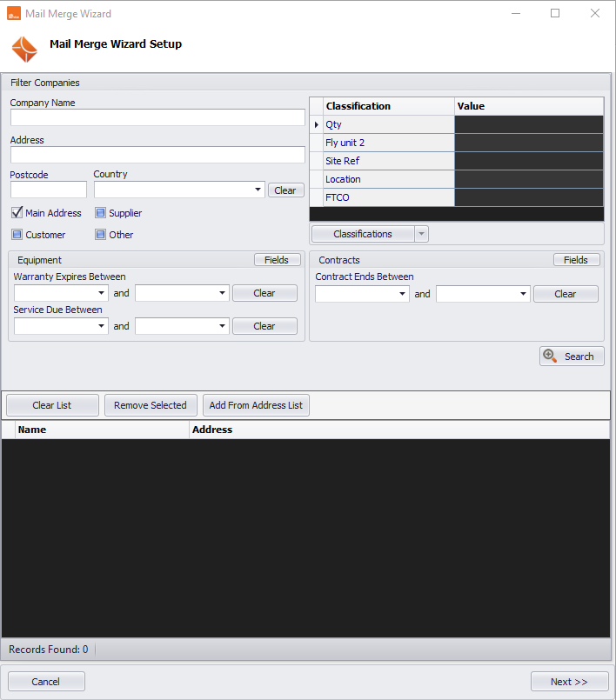
Task: Open the Warranty Expires end date dropdown
Action: pos(222,293)
